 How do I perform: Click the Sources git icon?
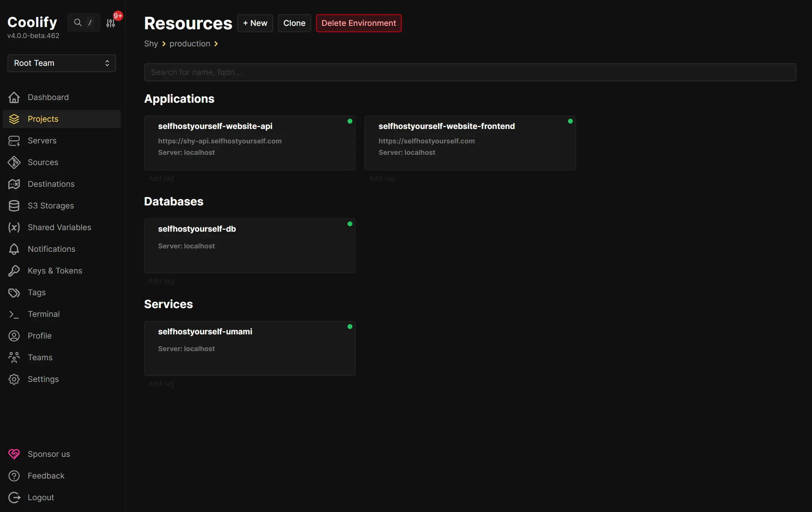point(14,162)
